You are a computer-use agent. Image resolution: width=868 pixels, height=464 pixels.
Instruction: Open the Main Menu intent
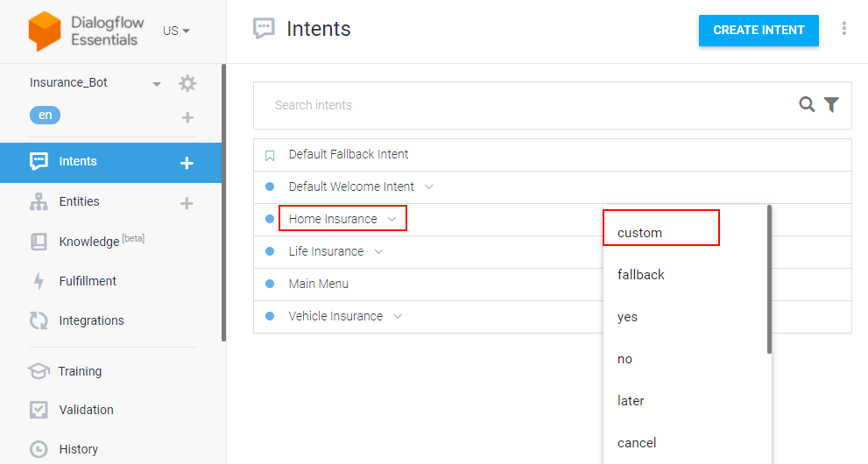pos(318,284)
